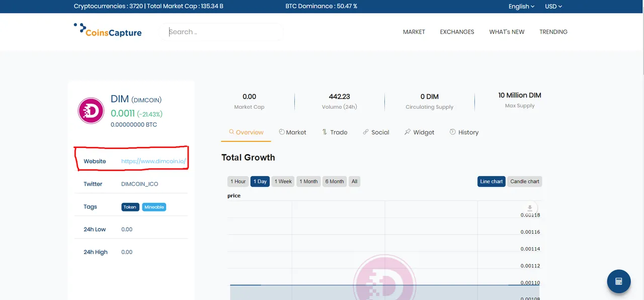Open the English language dropdown
644x300 pixels.
[x=521, y=7]
